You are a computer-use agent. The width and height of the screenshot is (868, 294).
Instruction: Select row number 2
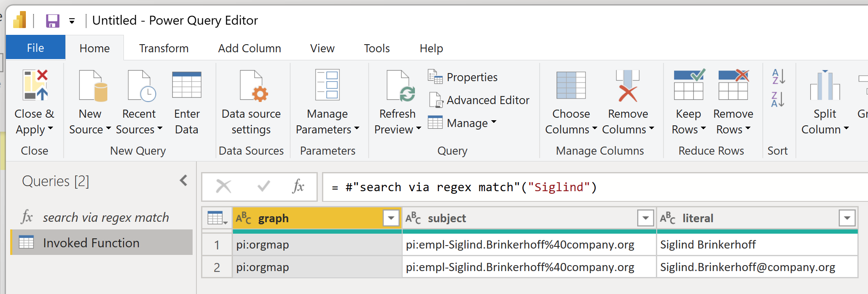click(x=217, y=267)
